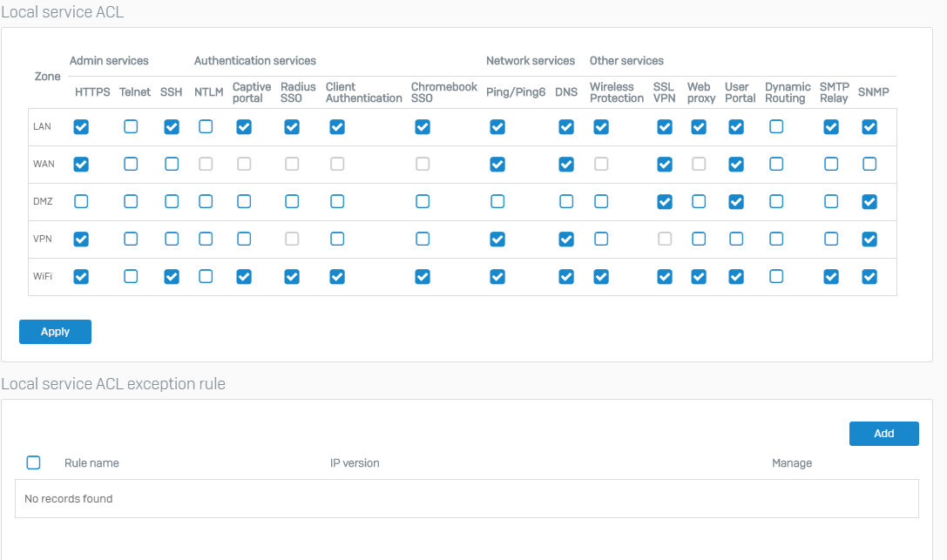Click Apply to save ACL settings
This screenshot has height=560, width=947.
pos(55,332)
